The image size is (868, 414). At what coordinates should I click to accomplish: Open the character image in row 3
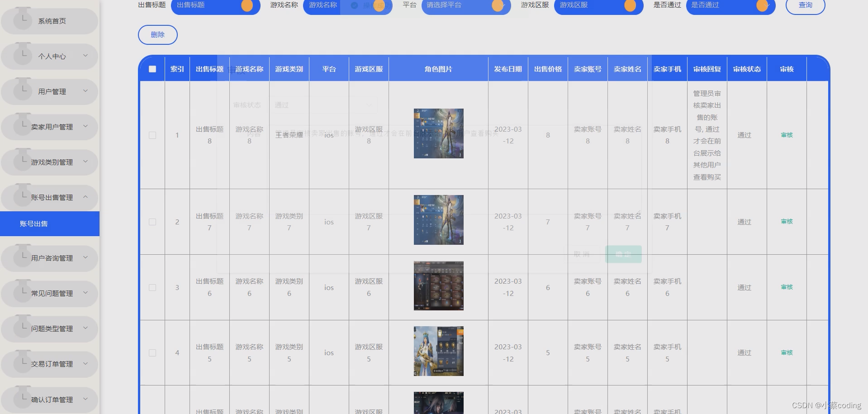tap(438, 286)
